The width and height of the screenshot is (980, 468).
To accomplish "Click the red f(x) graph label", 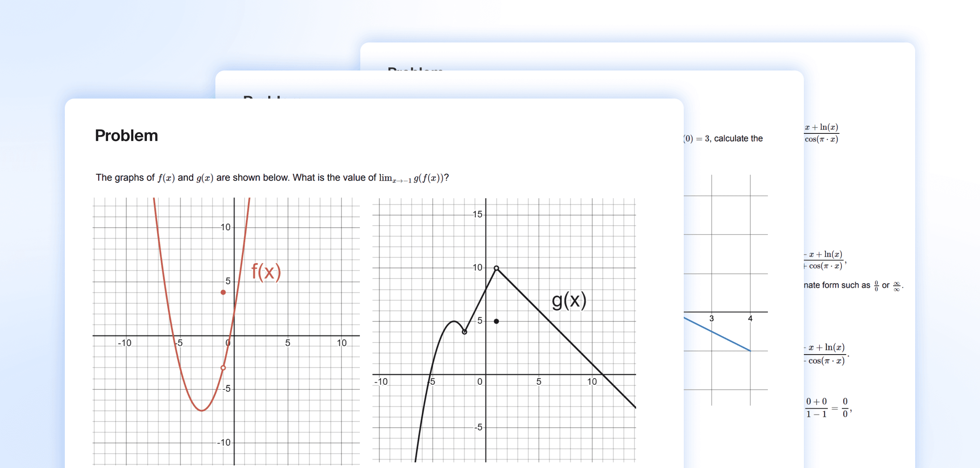I will click(x=266, y=272).
